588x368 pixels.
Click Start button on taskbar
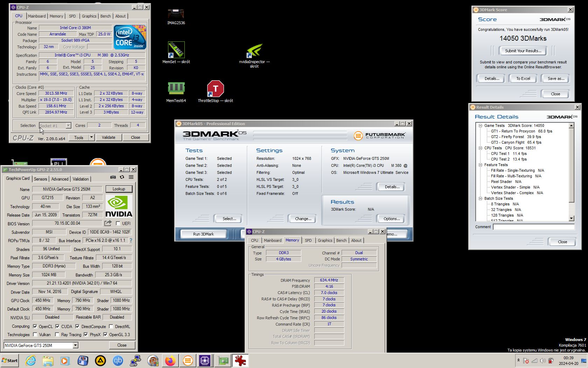pyautogui.click(x=10, y=361)
